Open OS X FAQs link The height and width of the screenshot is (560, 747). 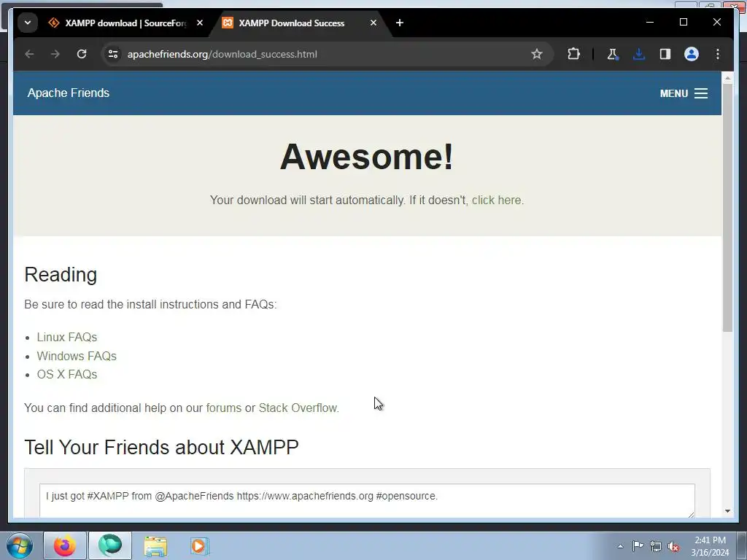point(66,374)
